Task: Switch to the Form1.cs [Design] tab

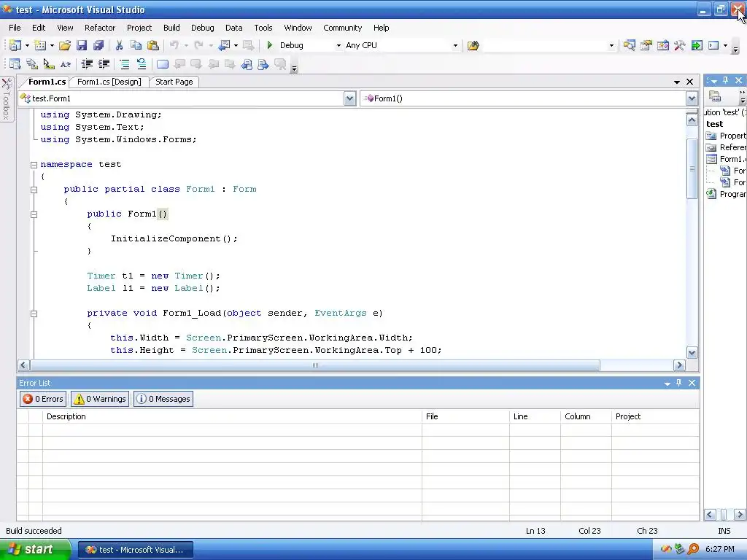Action: pos(109,82)
